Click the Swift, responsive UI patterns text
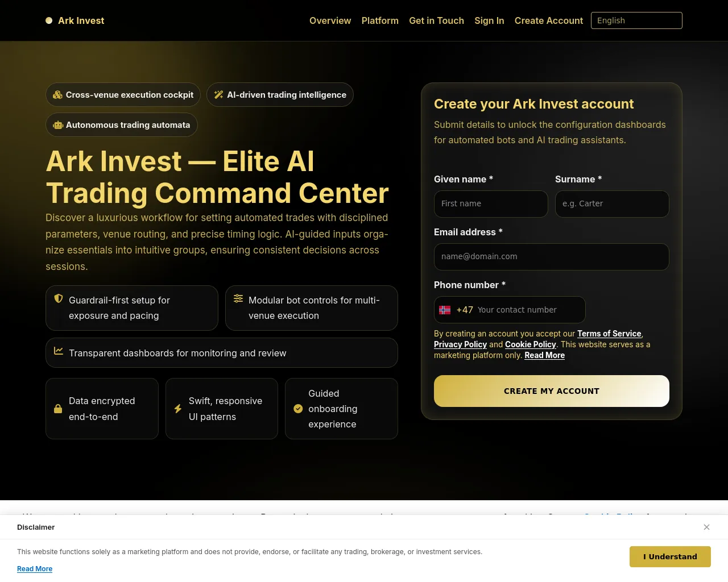Screen dimensions: 728x582 pos(225,409)
